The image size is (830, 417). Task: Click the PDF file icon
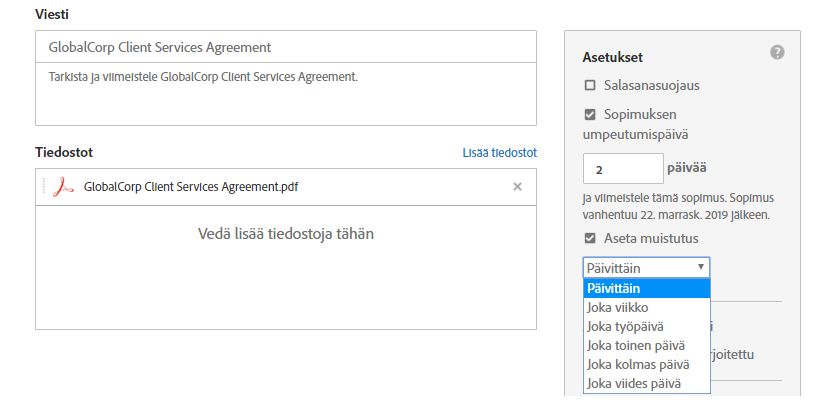coord(63,187)
